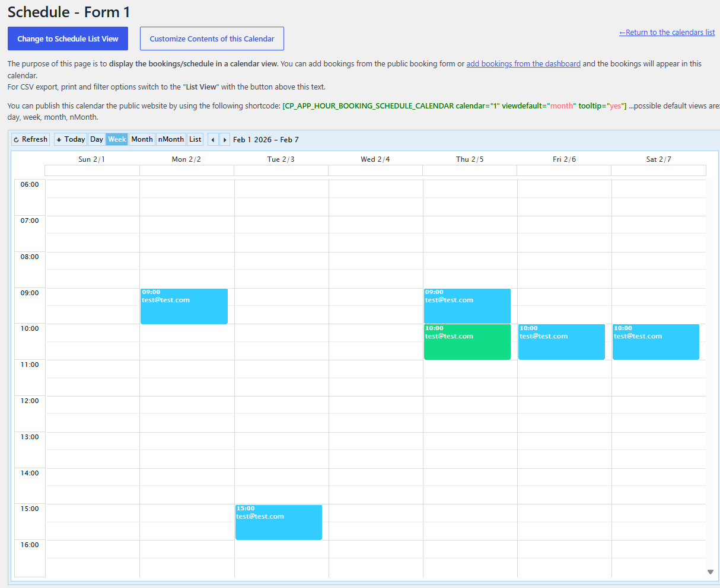The width and height of the screenshot is (720, 588).
Task: Select the active Week view tab
Action: click(x=117, y=139)
